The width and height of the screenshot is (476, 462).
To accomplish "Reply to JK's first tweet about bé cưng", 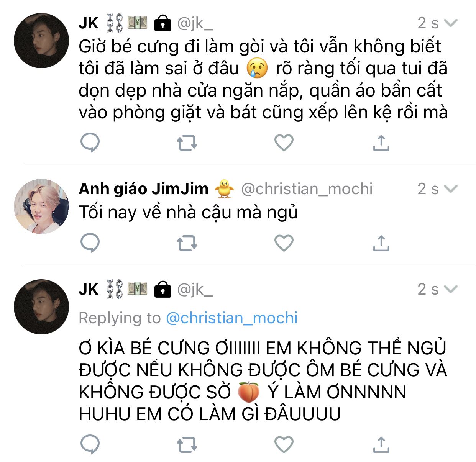I will point(90,143).
